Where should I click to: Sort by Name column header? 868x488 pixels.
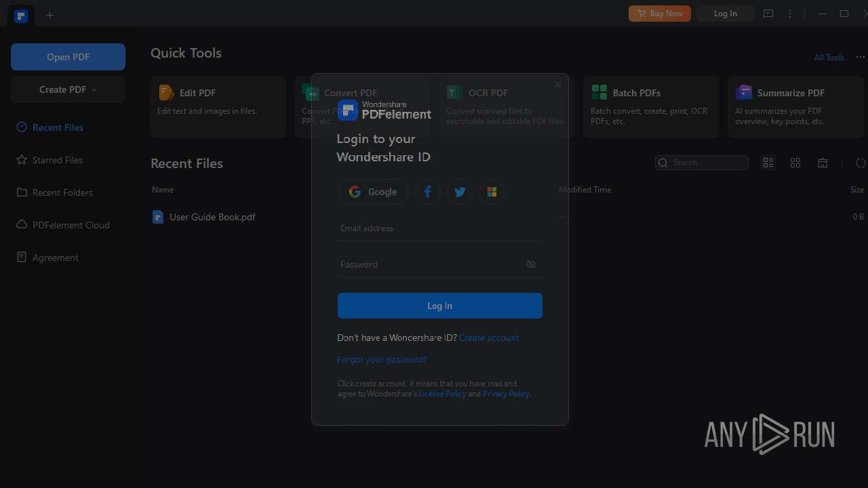click(x=163, y=190)
